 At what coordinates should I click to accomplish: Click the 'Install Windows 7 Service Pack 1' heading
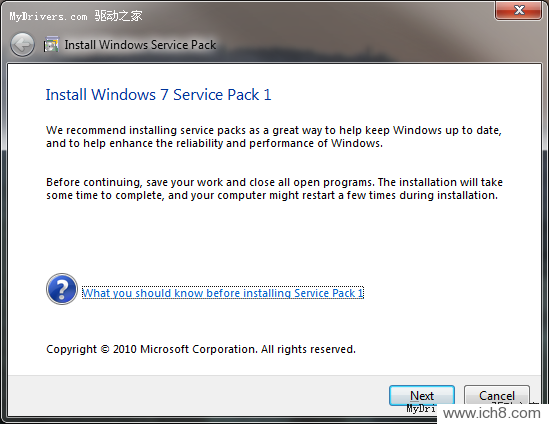click(x=159, y=95)
